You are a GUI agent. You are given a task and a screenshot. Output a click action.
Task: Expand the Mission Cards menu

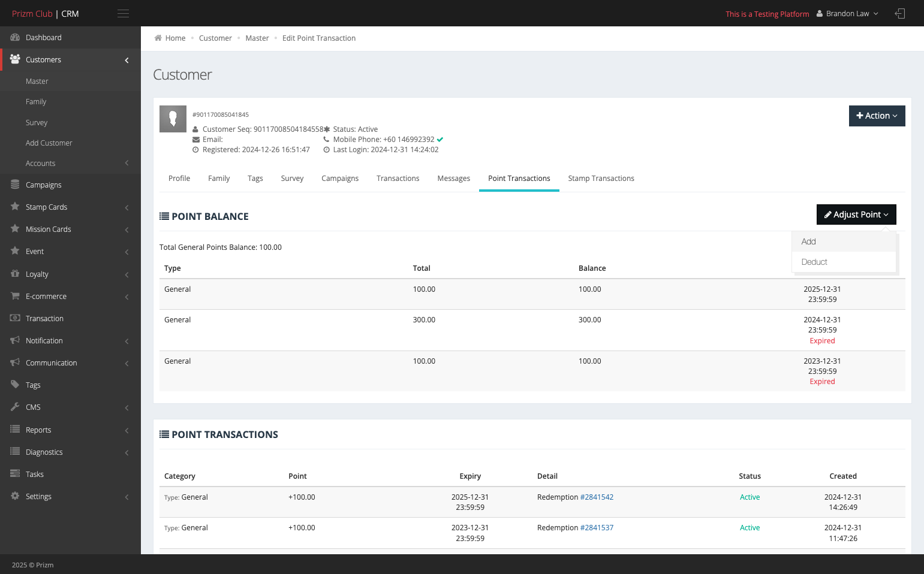[70, 229]
